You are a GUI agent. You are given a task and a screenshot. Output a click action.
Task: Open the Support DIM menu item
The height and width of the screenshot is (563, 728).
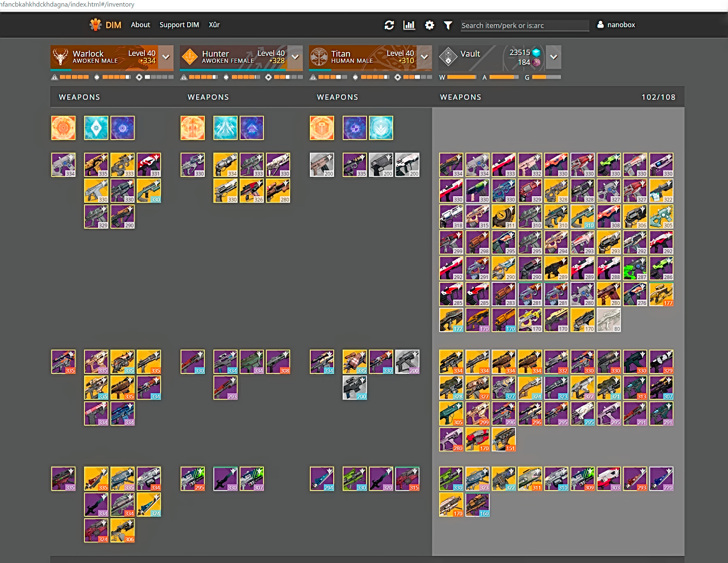179,25
